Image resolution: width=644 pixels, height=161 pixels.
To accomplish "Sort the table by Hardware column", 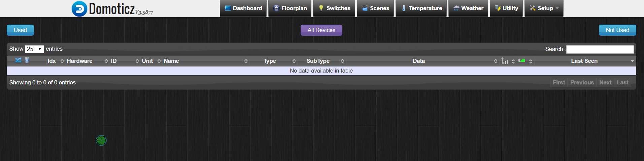I will click(79, 61).
